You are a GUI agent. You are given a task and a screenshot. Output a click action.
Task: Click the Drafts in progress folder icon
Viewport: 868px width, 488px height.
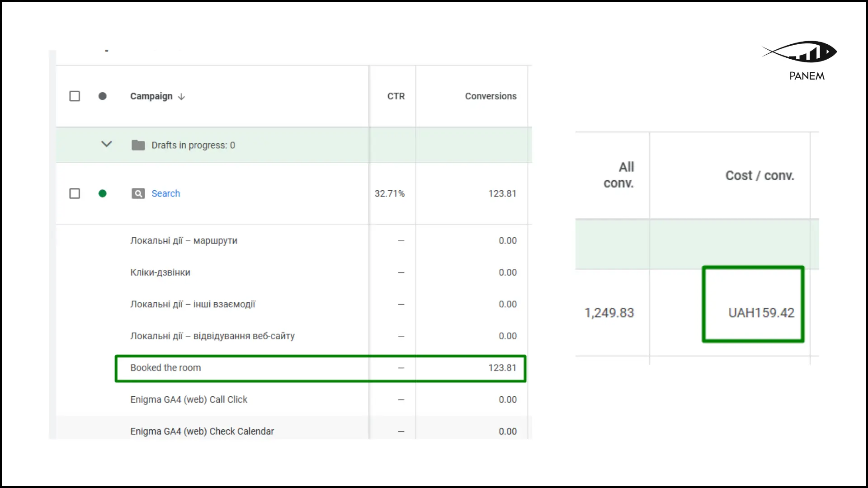click(x=138, y=145)
